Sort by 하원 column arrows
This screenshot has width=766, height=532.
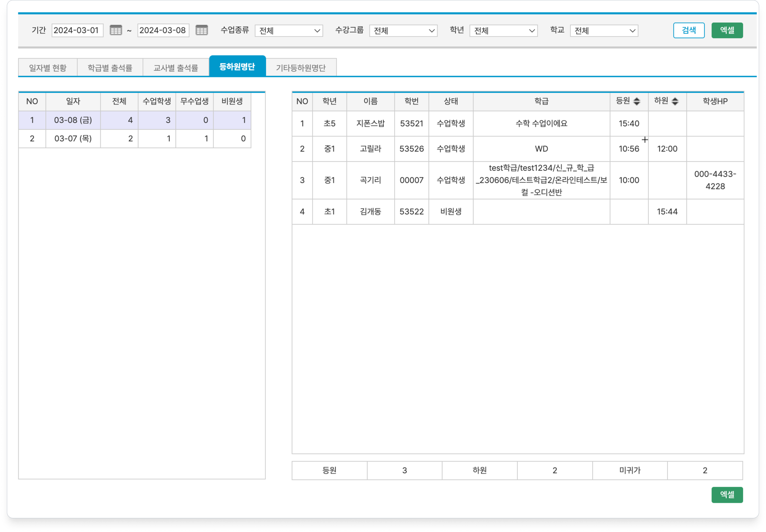675,101
